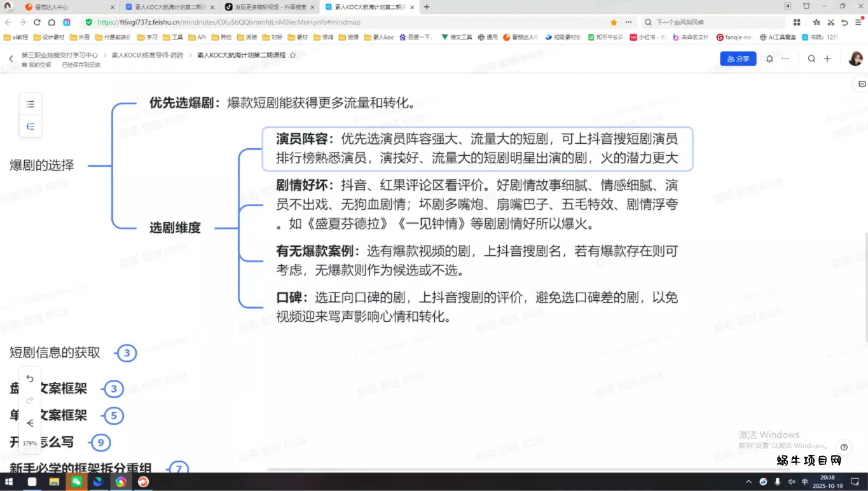This screenshot has width=868, height=491.
Task: Switch to the mindmap view icon
Action: (30, 127)
